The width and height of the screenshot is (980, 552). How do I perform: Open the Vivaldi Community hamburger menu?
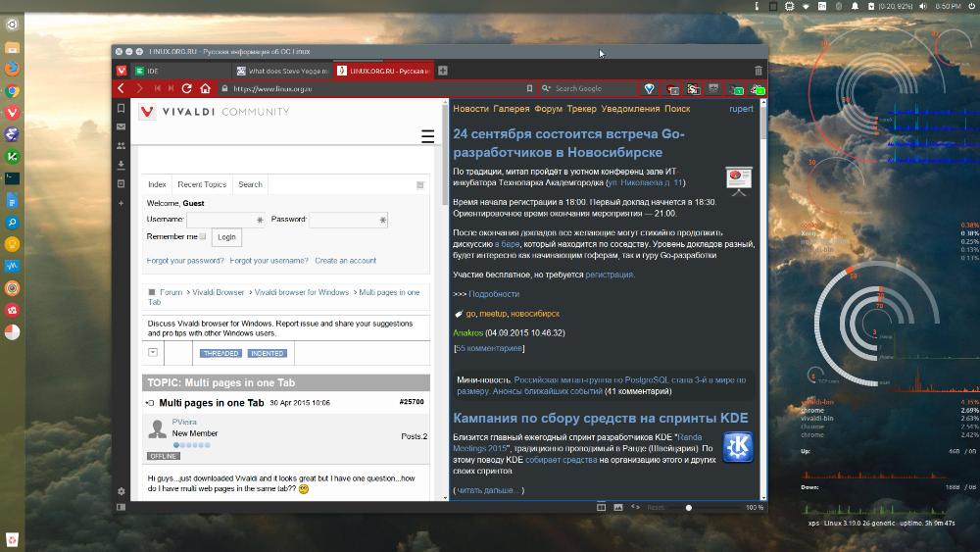pyautogui.click(x=427, y=136)
